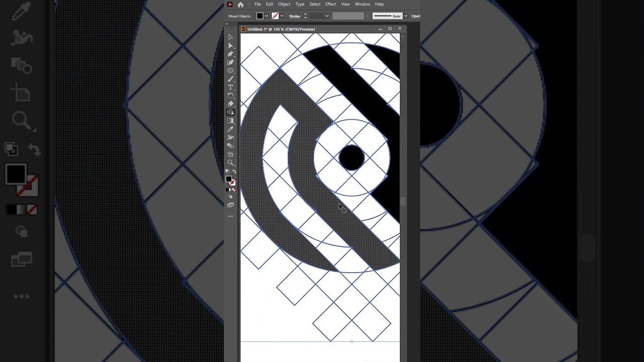The height and width of the screenshot is (362, 644).
Task: Select the Pen tool
Action: pyautogui.click(x=230, y=54)
